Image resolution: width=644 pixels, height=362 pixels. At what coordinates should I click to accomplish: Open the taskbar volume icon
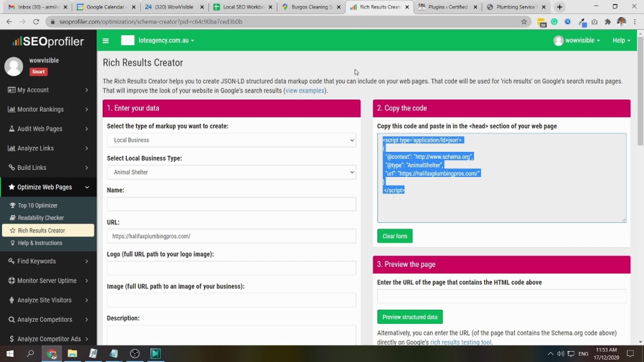560,353
